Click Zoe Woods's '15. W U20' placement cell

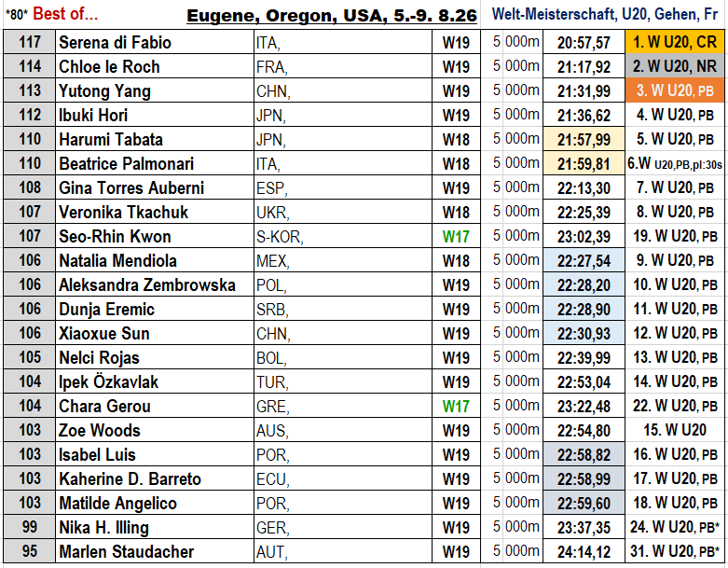pos(675,430)
